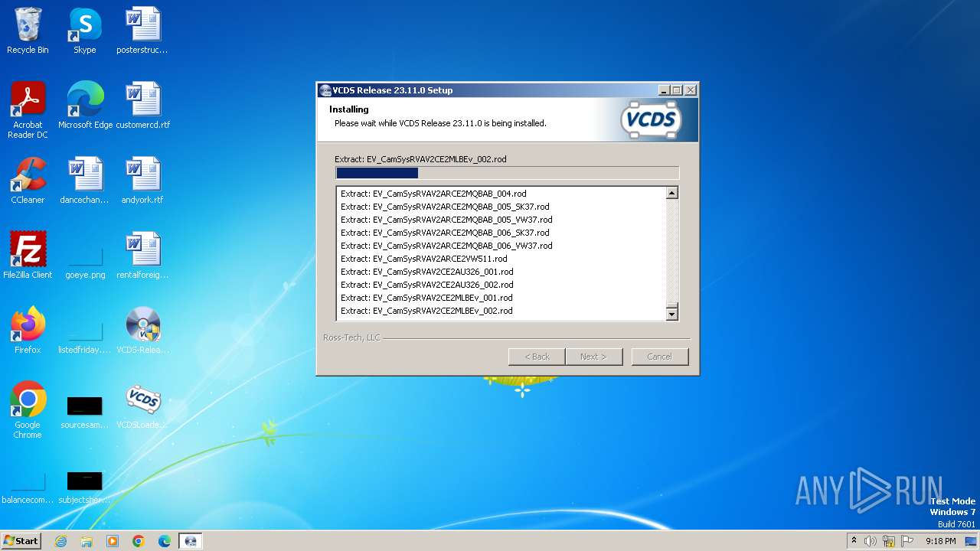Select log line EV_CamSysRVAV2CE2AU326_001.rod
Screen dimensions: 980x551
coord(426,272)
